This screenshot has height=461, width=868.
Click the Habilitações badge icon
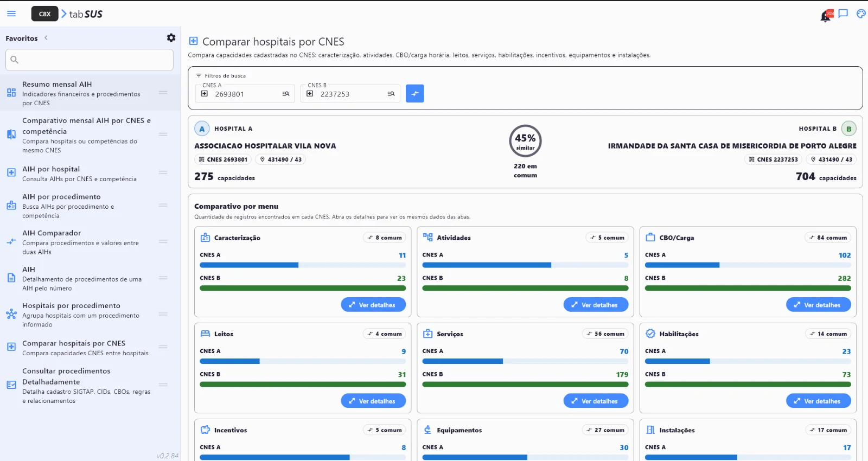click(650, 334)
